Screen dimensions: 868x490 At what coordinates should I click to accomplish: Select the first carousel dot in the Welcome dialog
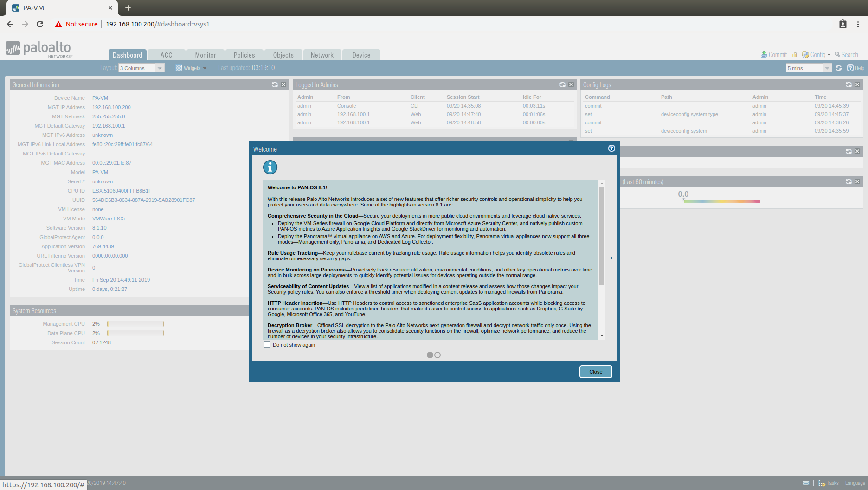(x=430, y=355)
